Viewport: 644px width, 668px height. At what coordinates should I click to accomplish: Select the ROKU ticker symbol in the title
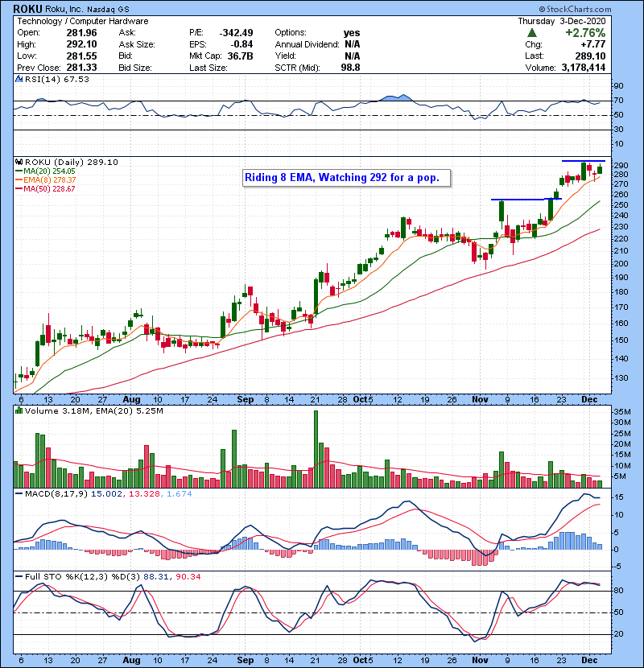point(27,9)
